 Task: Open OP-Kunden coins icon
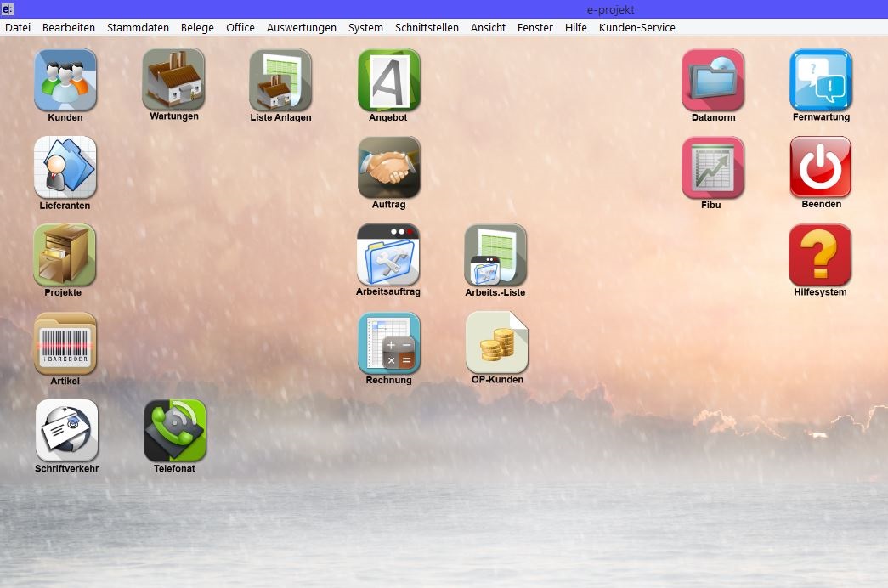coord(497,343)
